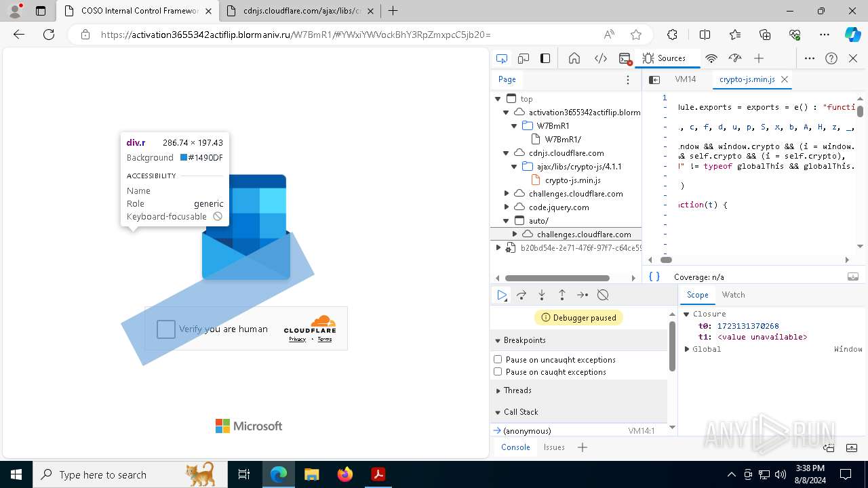The image size is (868, 488).
Task: Open the Elements tool icon
Action: point(601,58)
